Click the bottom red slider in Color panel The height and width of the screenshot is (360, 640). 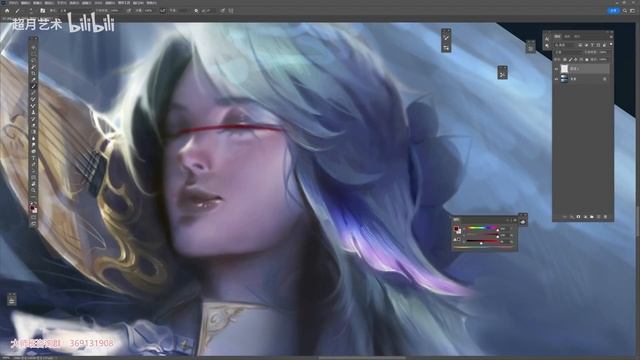tap(482, 241)
